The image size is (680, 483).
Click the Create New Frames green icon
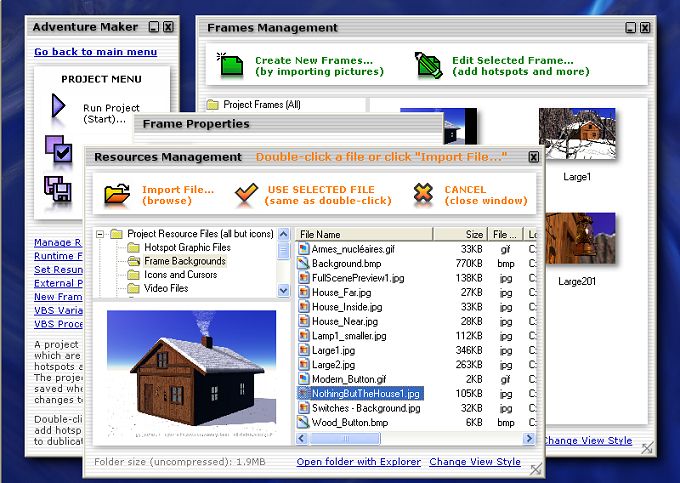click(x=231, y=66)
